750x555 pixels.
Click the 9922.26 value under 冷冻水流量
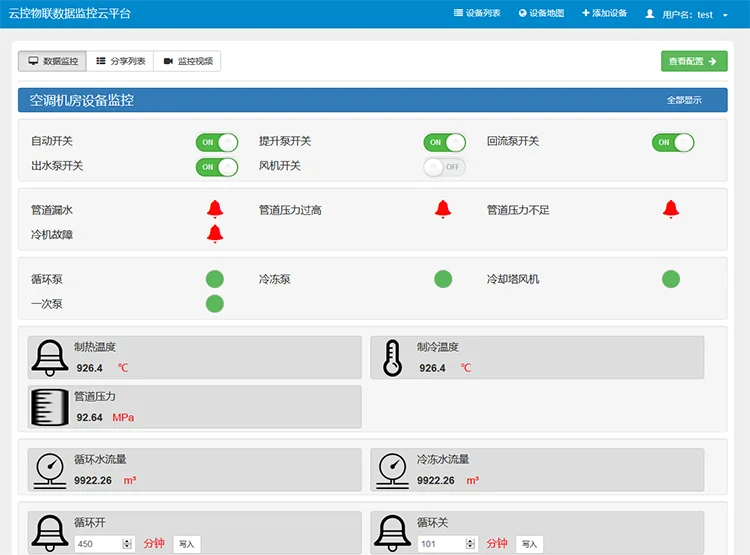(436, 480)
